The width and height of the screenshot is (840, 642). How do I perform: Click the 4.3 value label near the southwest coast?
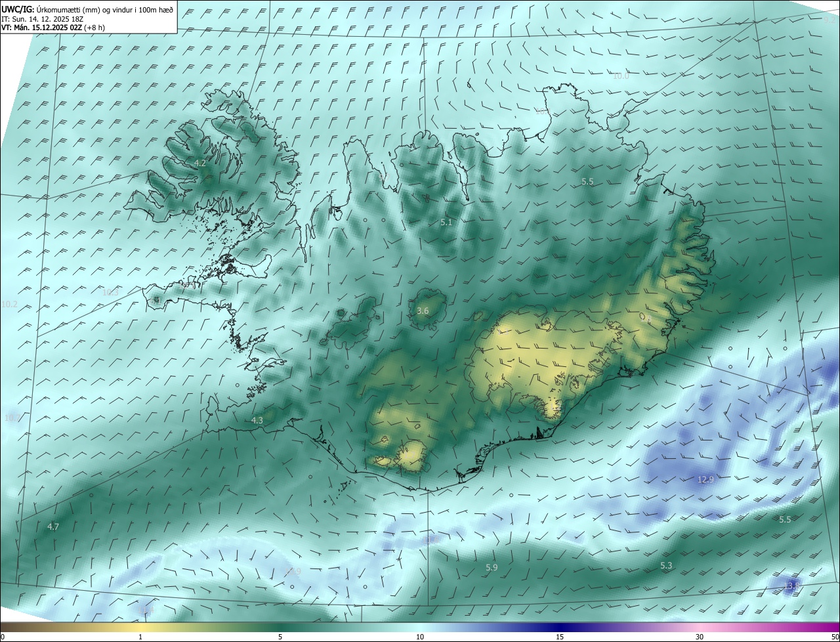click(x=257, y=420)
